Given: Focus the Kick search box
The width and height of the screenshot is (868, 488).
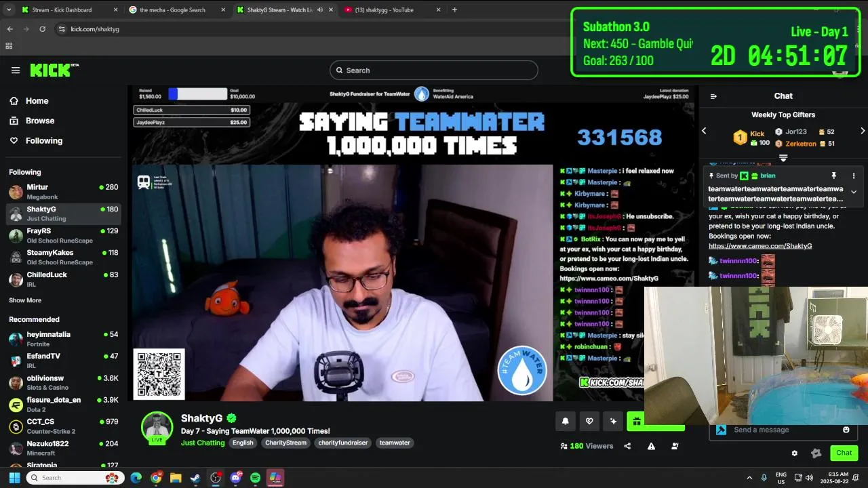Looking at the screenshot, I should click(x=434, y=70).
